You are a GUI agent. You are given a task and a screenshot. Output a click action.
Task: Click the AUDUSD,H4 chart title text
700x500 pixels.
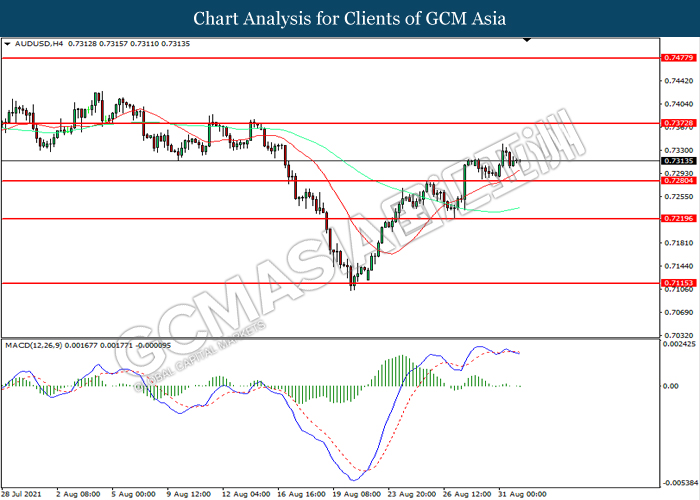click(x=39, y=44)
